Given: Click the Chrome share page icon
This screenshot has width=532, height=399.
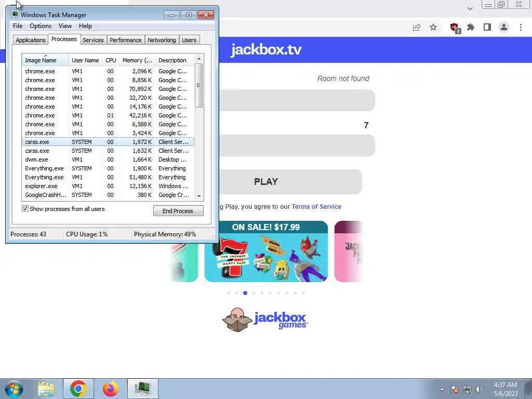Looking at the screenshot, I should (x=417, y=28).
